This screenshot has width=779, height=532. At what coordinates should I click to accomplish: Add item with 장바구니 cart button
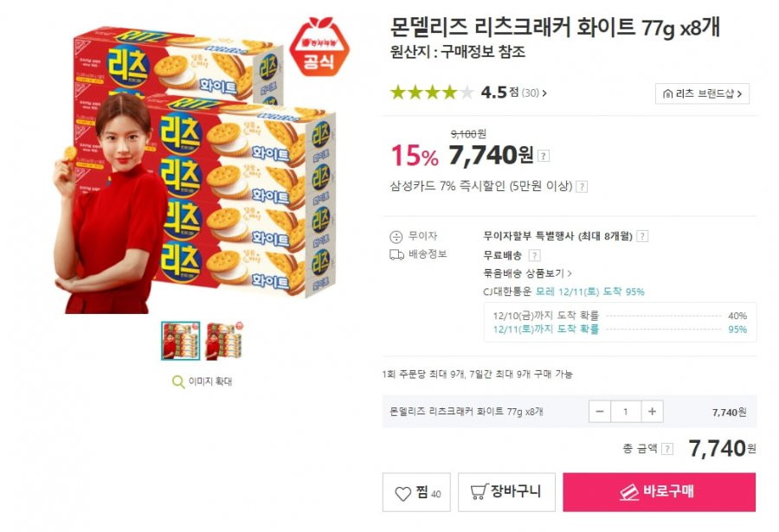pos(506,492)
